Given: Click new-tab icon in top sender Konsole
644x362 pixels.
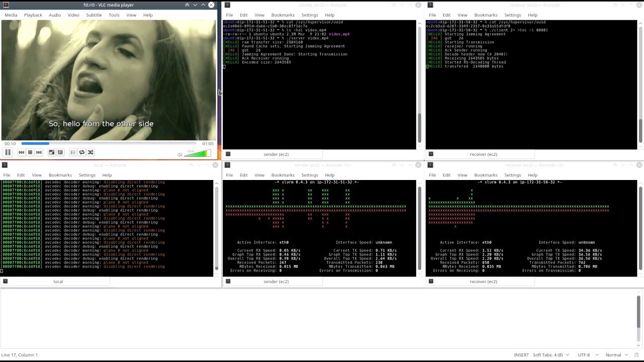Looking at the screenshot, I should pyautogui.click(x=228, y=154).
